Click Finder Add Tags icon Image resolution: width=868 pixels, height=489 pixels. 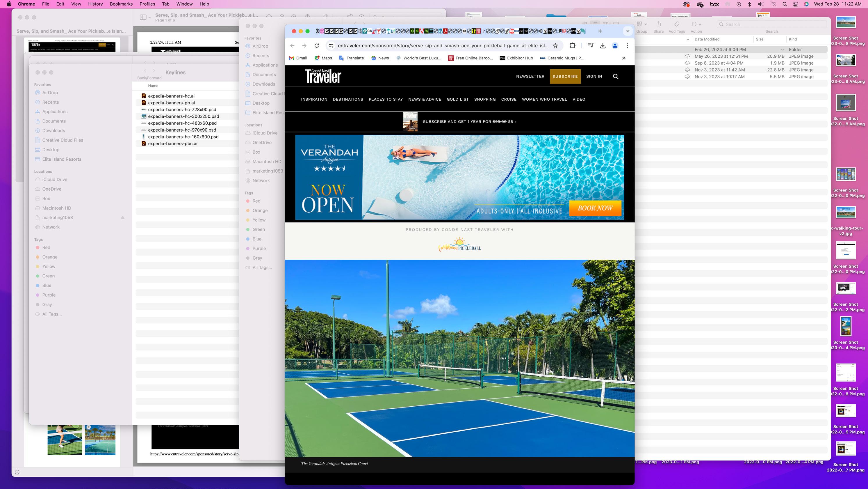tap(676, 24)
